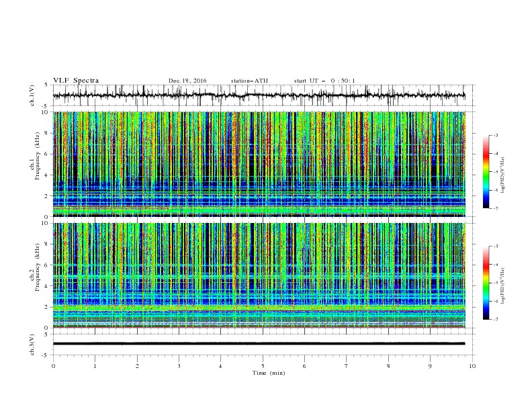Click time axis tick label "3"
Image resolution: width=532 pixels, height=411 pixels.
(x=179, y=366)
